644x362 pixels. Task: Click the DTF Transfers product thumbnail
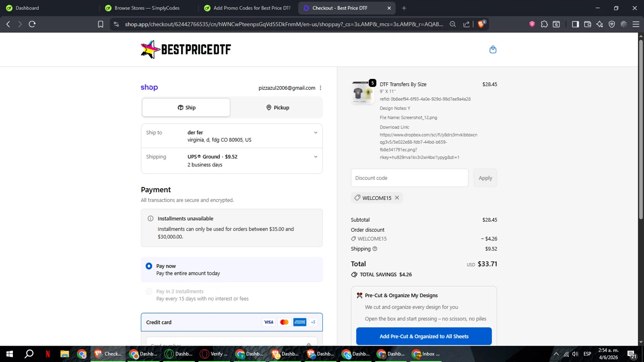363,93
